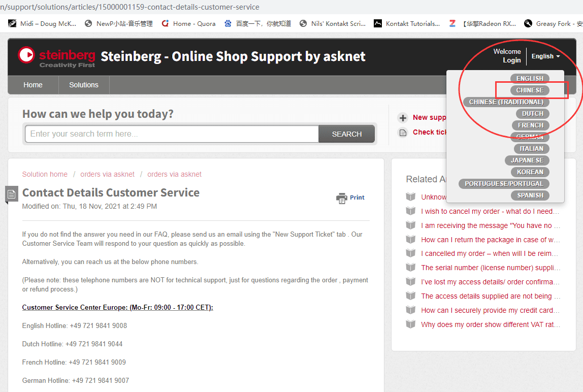Viewport: 583px width, 392px height.
Task: Switch language to Korean
Action: [530, 172]
